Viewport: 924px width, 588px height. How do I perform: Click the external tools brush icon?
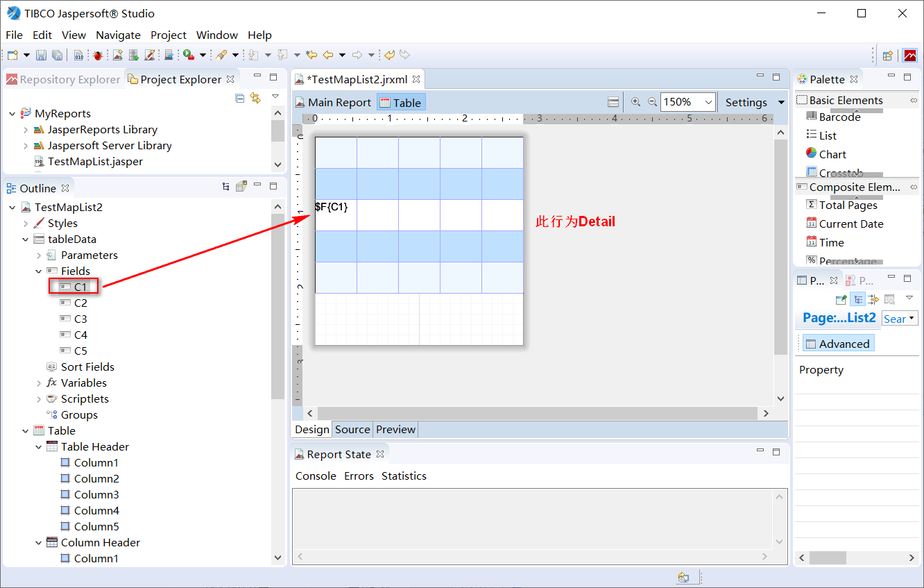(221, 55)
